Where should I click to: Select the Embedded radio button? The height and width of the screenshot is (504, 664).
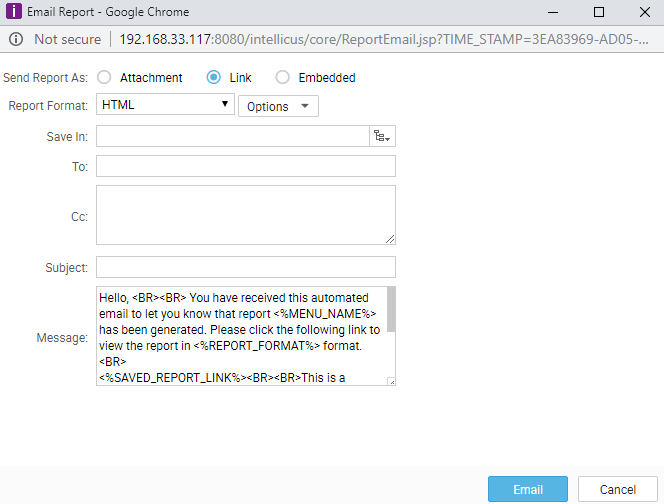tap(282, 78)
